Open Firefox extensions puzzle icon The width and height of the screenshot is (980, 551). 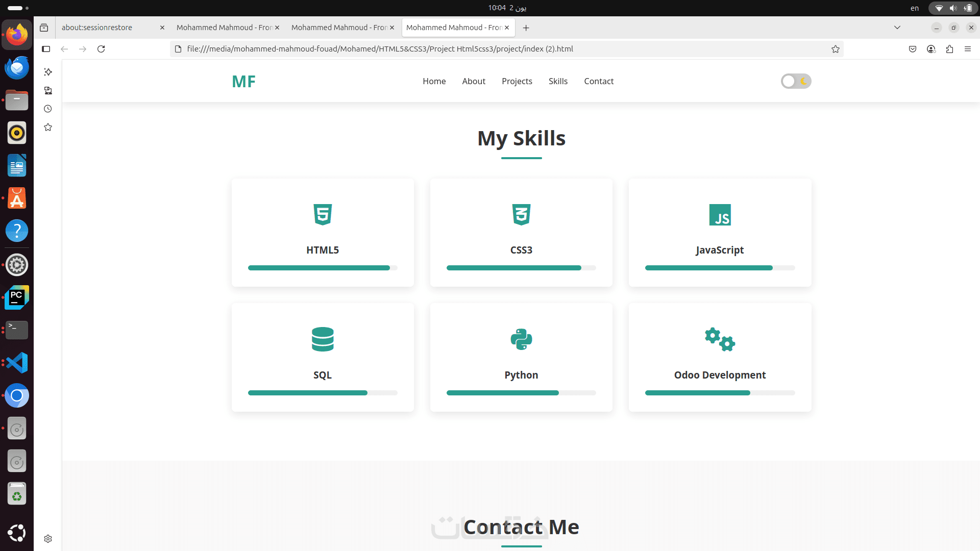[x=949, y=49]
